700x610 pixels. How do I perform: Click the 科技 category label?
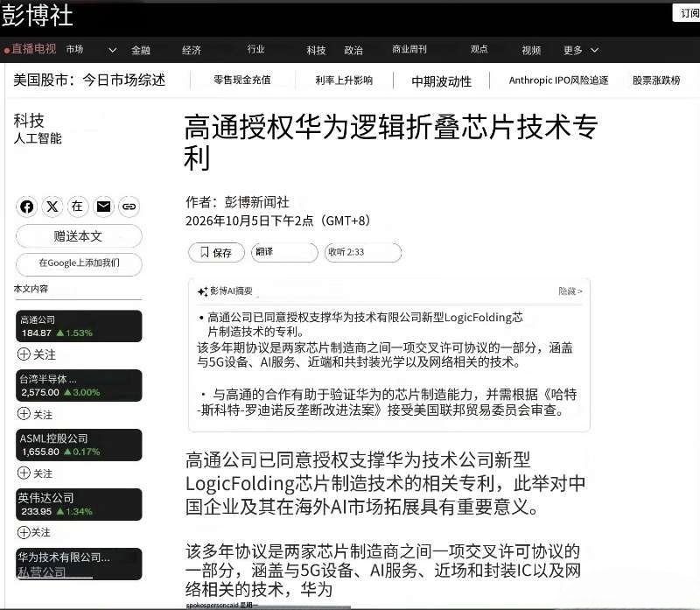[x=29, y=121]
